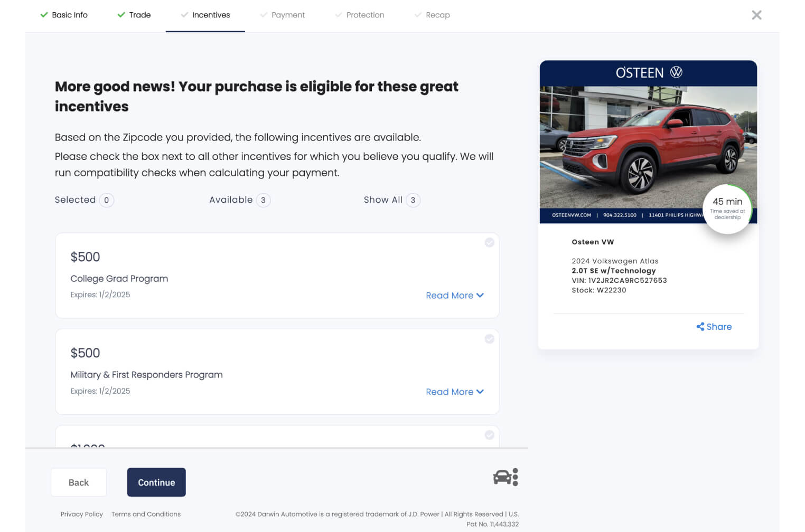This screenshot has width=805, height=532.
Task: Click the Basic Info green checkmark
Action: point(44,15)
